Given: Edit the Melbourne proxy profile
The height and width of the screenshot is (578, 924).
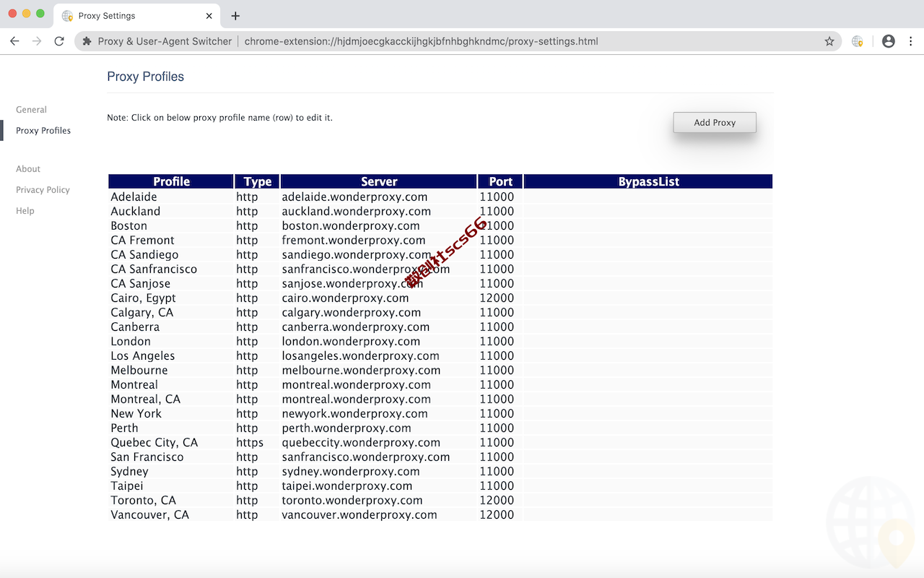Looking at the screenshot, I should click(440, 370).
